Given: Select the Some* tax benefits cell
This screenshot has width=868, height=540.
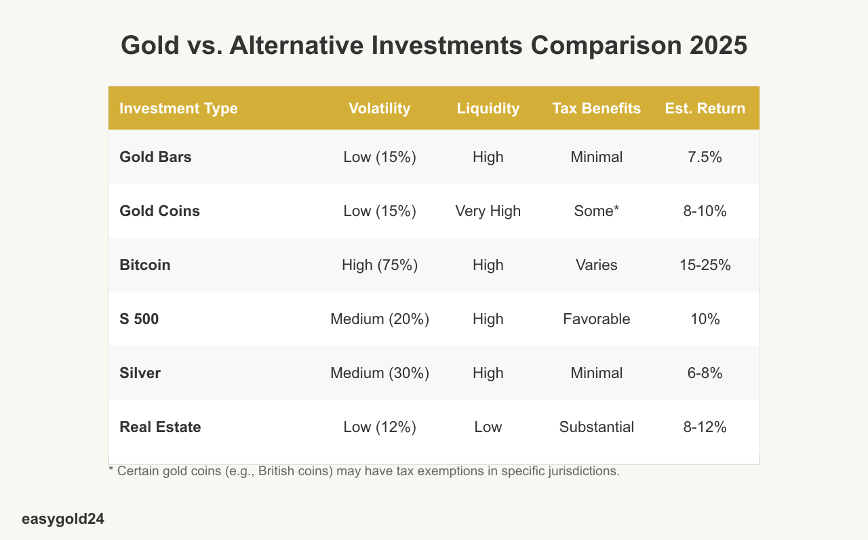Looking at the screenshot, I should point(596,211).
